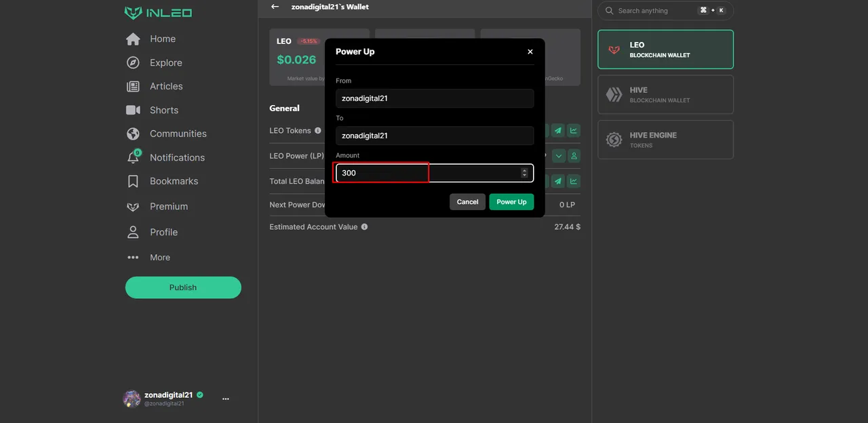The width and height of the screenshot is (868, 423).
Task: Select the LEO Blockchain Wallet tab
Action: 665,49
